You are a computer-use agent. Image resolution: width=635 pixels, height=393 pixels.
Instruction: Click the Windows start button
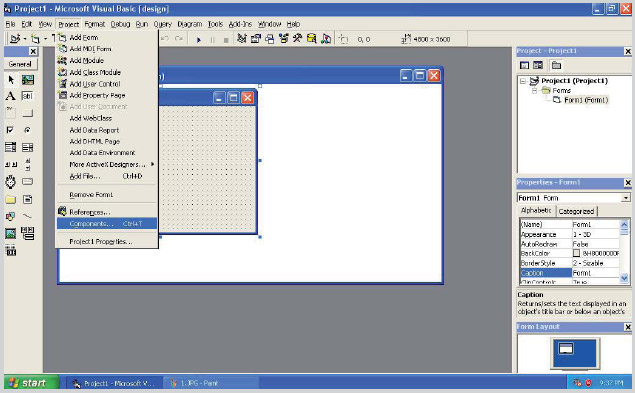(x=31, y=383)
